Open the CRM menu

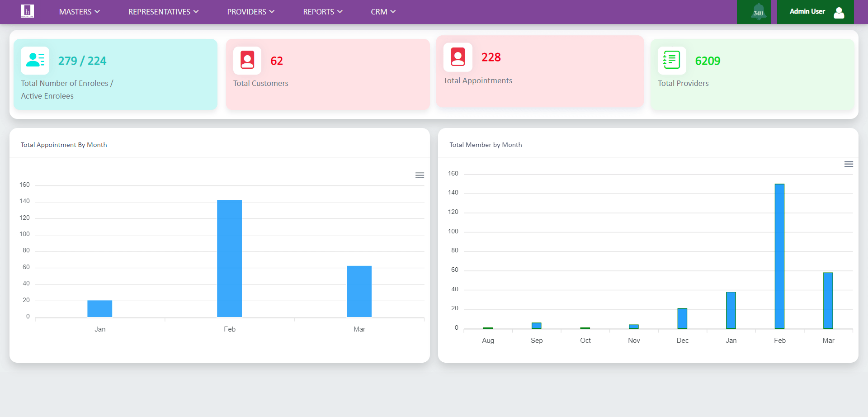pos(383,12)
